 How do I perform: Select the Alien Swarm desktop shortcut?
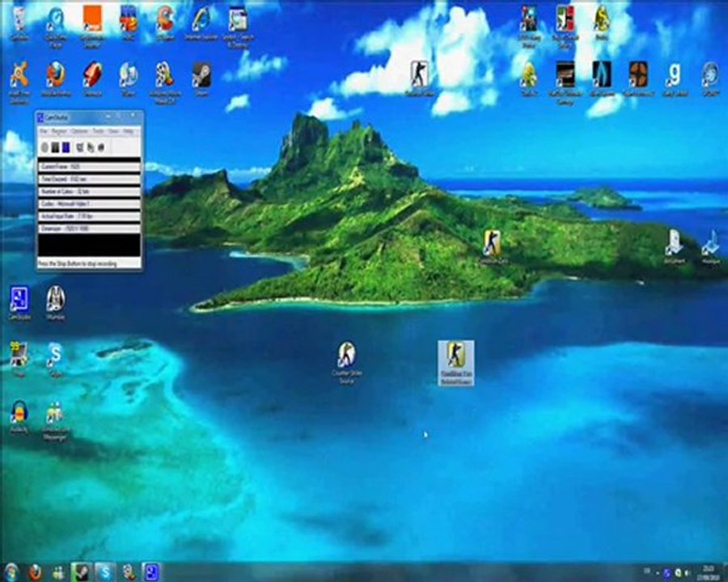602,79
